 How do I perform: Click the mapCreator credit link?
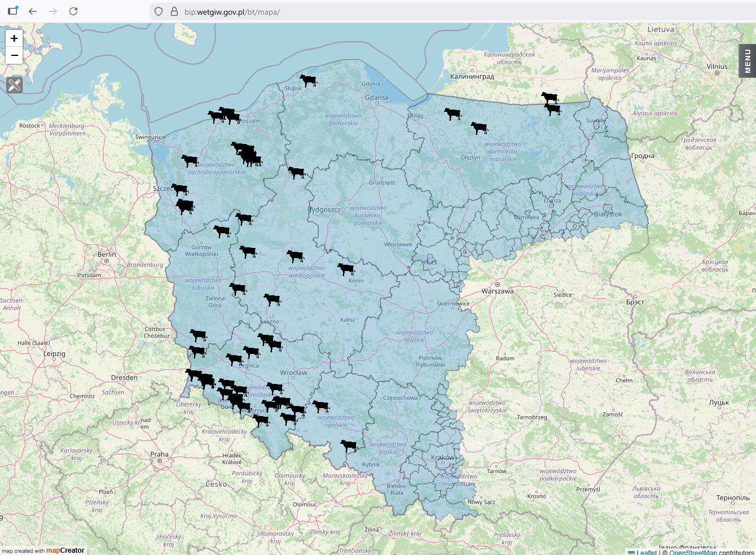(x=65, y=550)
